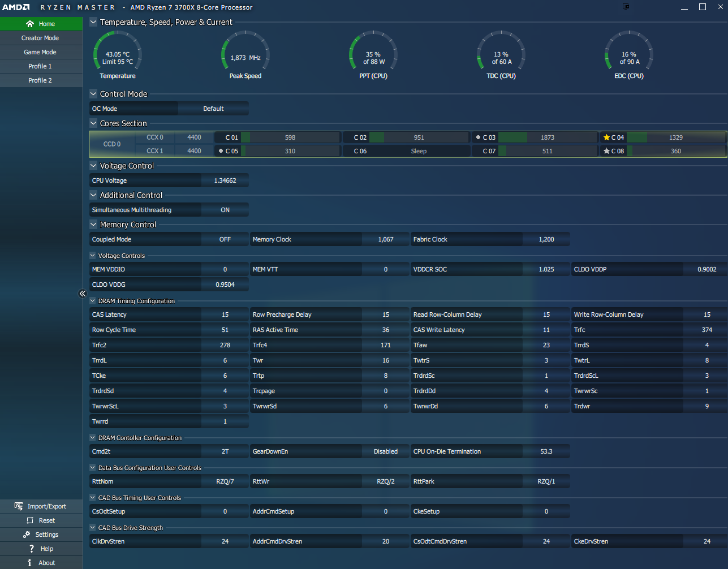The height and width of the screenshot is (569, 728).
Task: Click the Temperature gauge
Action: click(118, 55)
